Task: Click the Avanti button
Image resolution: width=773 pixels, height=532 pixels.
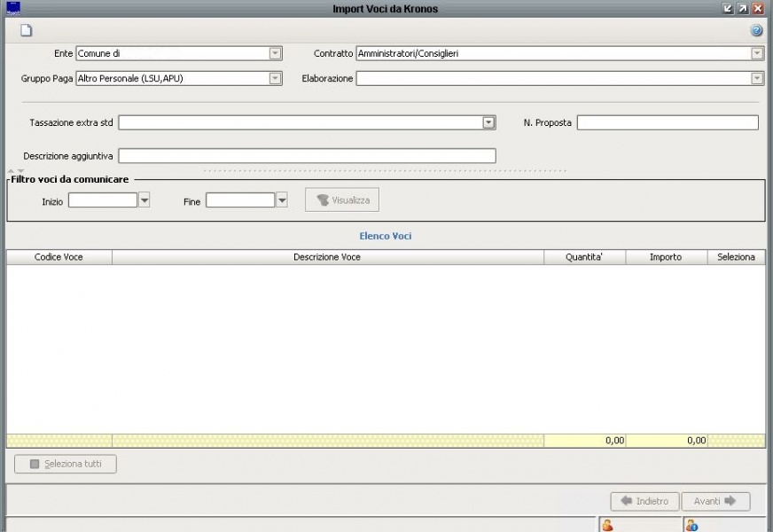Action: coord(715,501)
